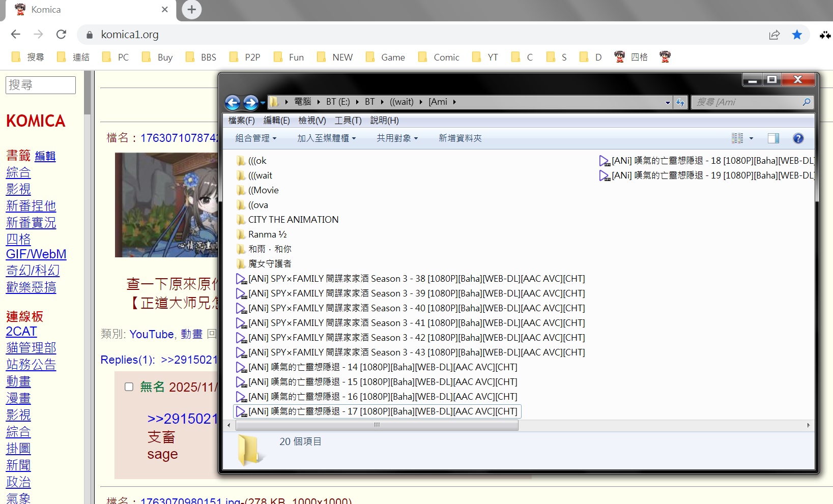Expand the 組合管理 dropdown
The height and width of the screenshot is (504, 833).
(255, 138)
